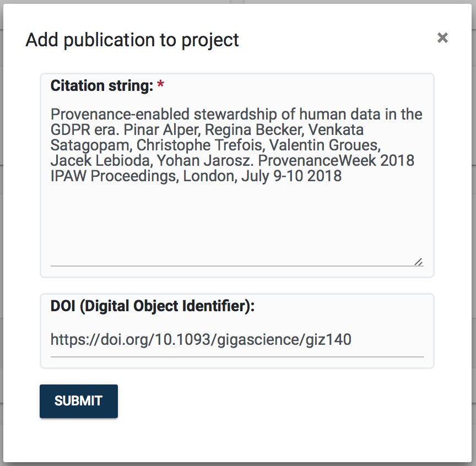Focus the DOI input field
The height and width of the screenshot is (466, 476).
point(237,340)
